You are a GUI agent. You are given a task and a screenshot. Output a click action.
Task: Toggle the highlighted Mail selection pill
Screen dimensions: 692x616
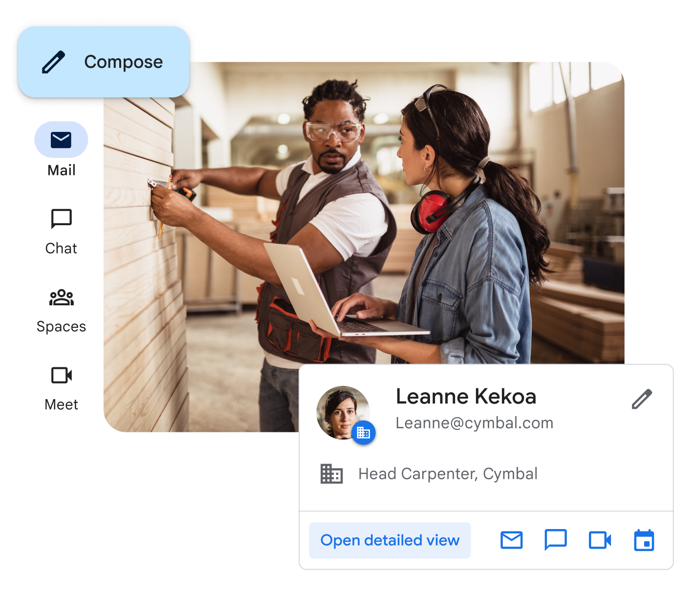click(x=61, y=139)
